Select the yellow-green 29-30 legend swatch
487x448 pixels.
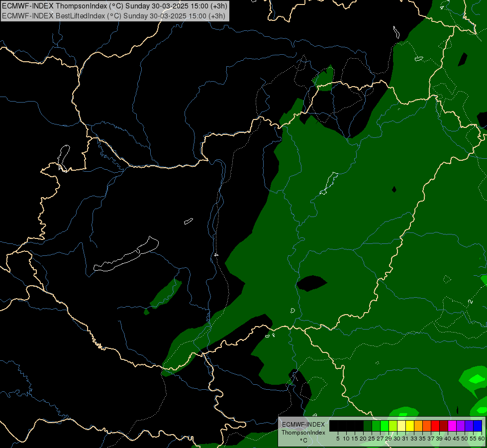coord(393,426)
